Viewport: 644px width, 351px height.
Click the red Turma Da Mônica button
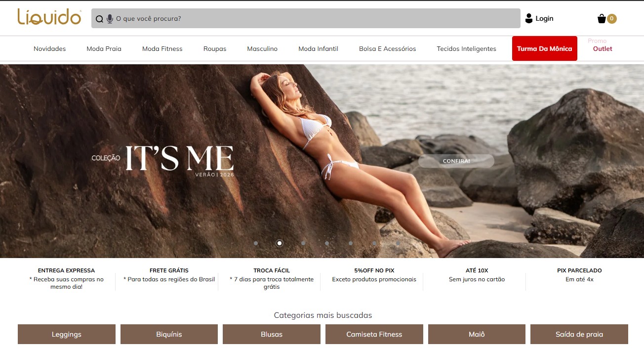544,48
